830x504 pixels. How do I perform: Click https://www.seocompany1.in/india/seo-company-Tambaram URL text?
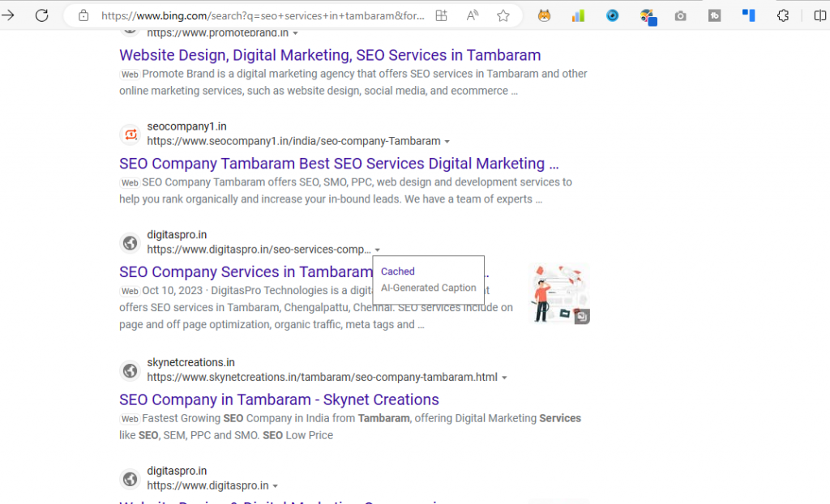point(293,141)
